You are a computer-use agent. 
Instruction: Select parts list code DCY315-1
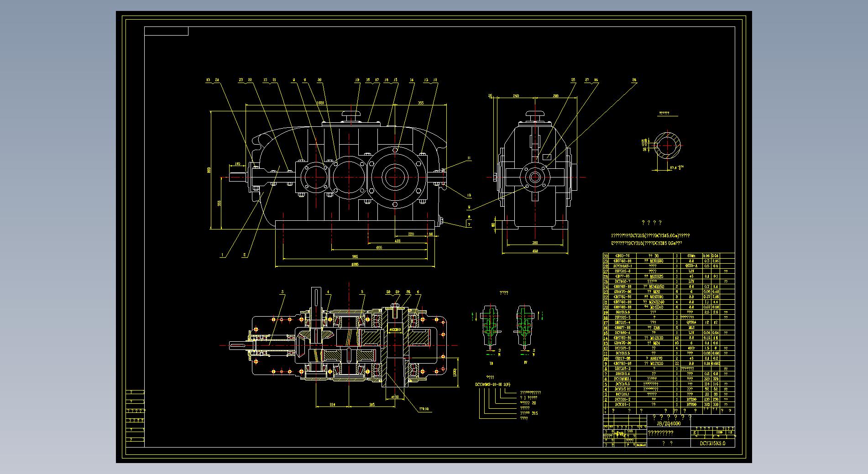pyautogui.click(x=622, y=405)
